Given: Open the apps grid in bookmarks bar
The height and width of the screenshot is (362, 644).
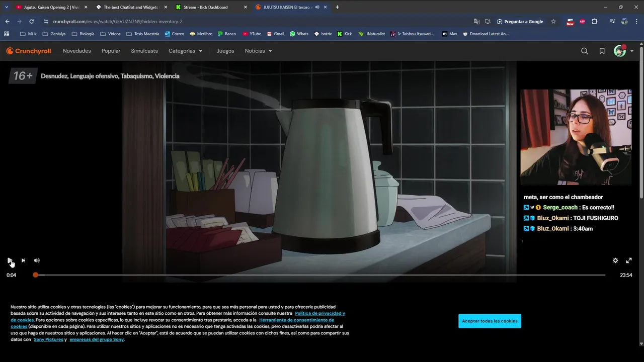Looking at the screenshot, I should click(7, 34).
